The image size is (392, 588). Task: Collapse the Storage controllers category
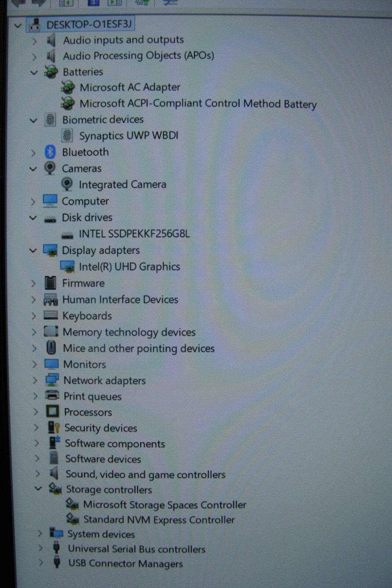tap(38, 489)
